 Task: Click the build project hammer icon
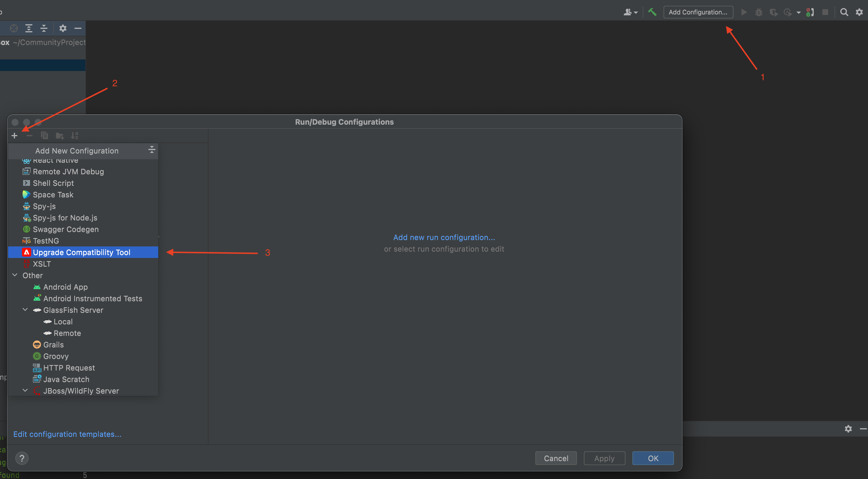pos(652,12)
